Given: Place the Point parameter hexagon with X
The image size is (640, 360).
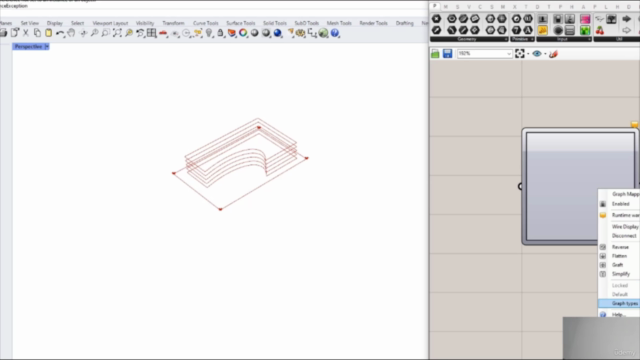Looking at the screenshot, I should (436, 19).
